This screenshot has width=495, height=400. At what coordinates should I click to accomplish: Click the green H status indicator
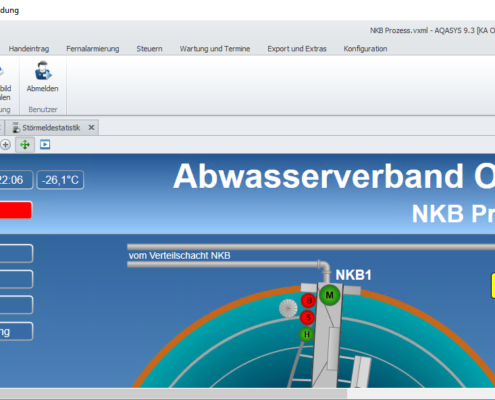pos(306,334)
